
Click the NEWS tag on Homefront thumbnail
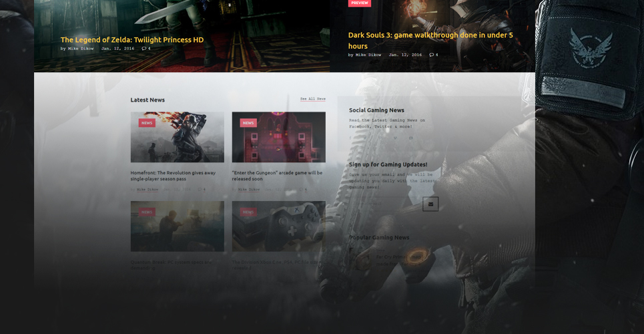click(147, 123)
